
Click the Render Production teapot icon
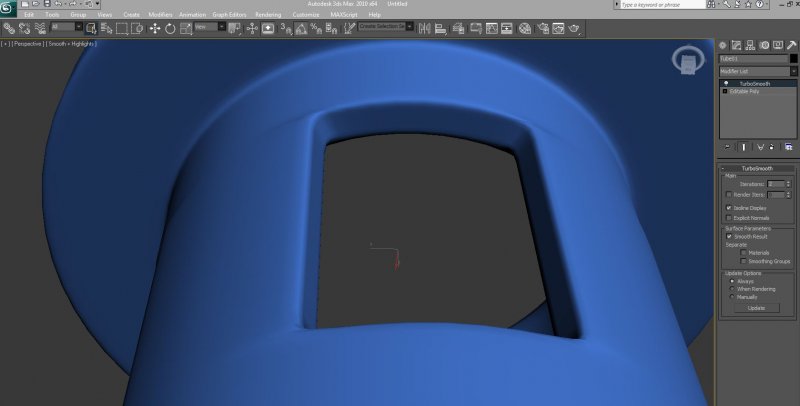[x=574, y=29]
